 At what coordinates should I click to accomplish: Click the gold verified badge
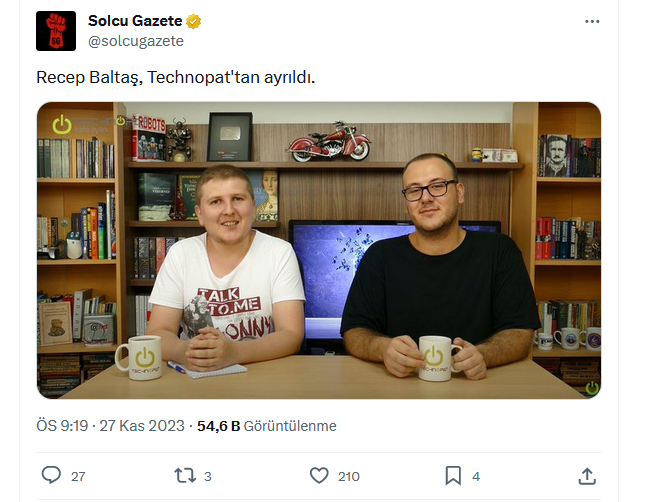point(194,21)
